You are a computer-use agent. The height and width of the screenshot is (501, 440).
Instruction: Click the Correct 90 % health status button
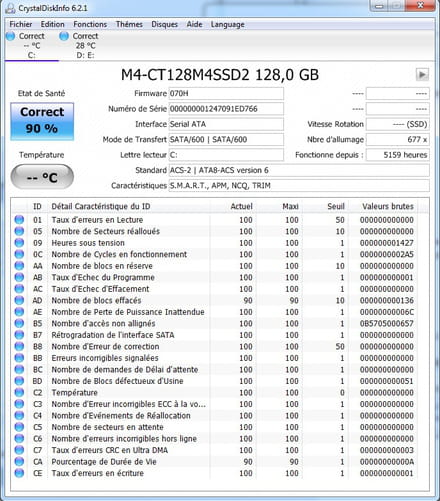[42, 121]
